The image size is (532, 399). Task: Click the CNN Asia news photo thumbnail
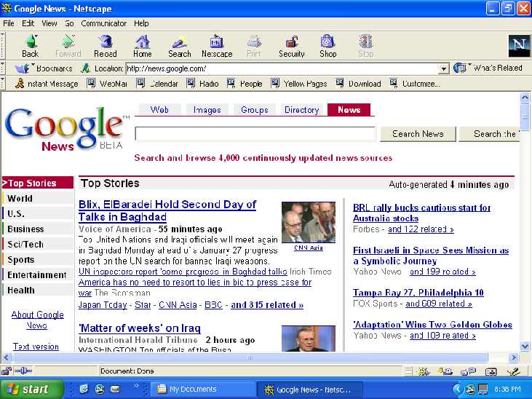click(x=309, y=223)
